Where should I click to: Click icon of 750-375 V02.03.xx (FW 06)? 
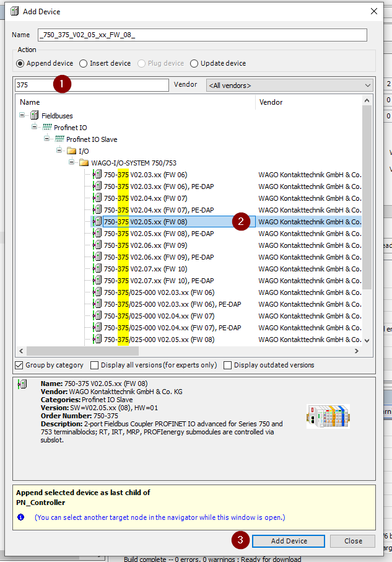97,175
